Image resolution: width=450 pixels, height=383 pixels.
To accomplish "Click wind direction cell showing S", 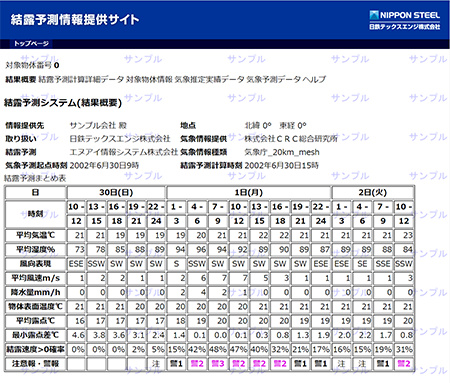I will tap(177, 264).
